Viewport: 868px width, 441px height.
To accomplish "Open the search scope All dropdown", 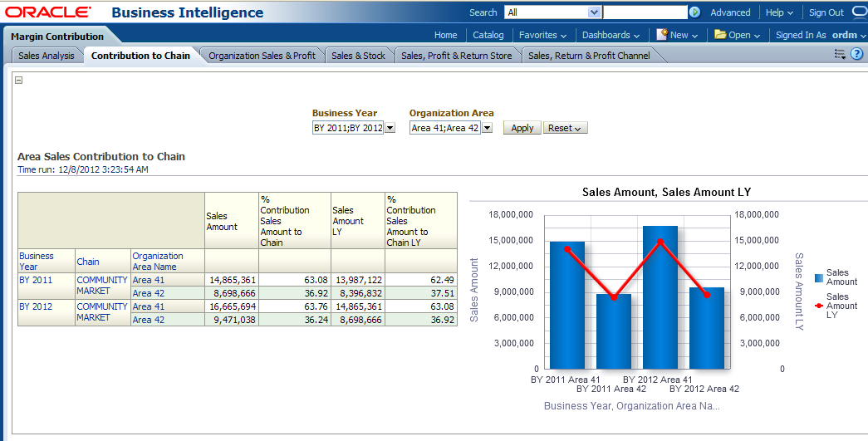I will click(x=594, y=12).
